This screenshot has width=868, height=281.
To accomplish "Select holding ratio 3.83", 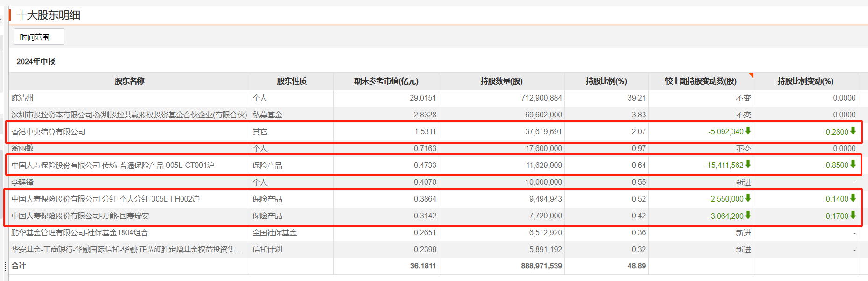I will (639, 115).
